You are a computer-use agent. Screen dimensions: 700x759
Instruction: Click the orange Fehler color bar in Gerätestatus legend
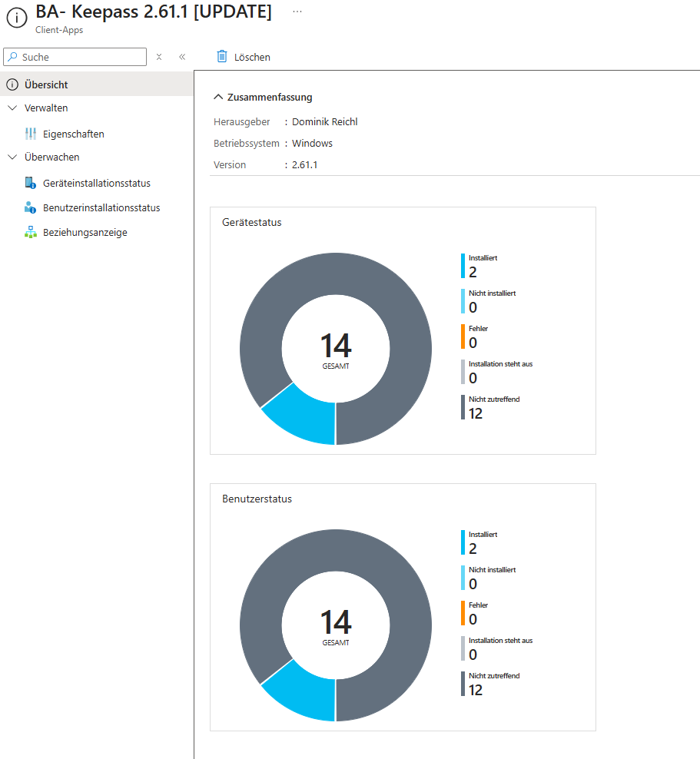point(463,337)
